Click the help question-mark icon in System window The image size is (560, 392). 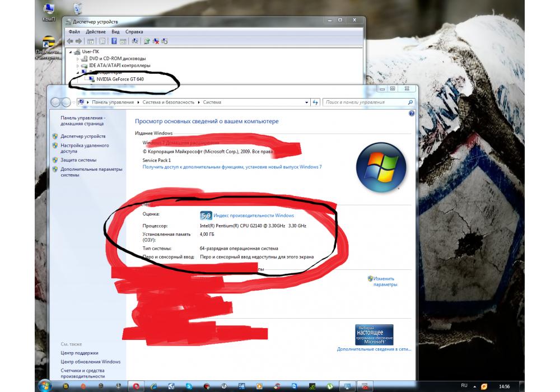click(x=412, y=114)
